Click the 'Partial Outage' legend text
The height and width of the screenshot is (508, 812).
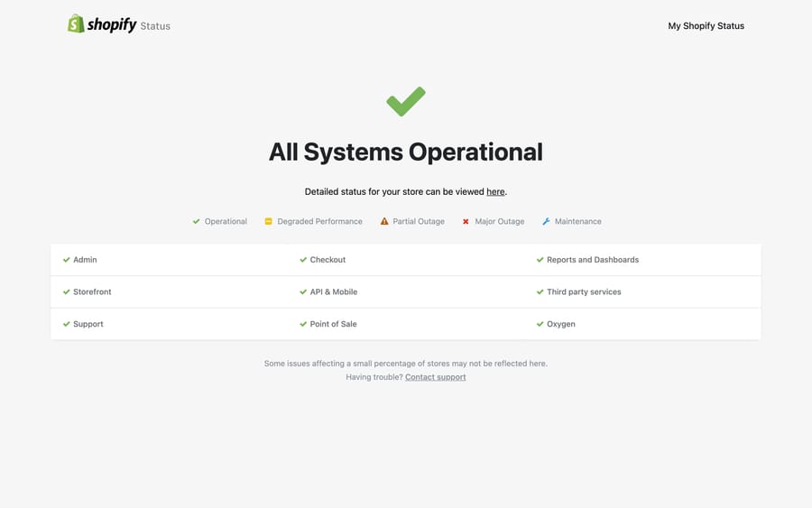point(419,222)
